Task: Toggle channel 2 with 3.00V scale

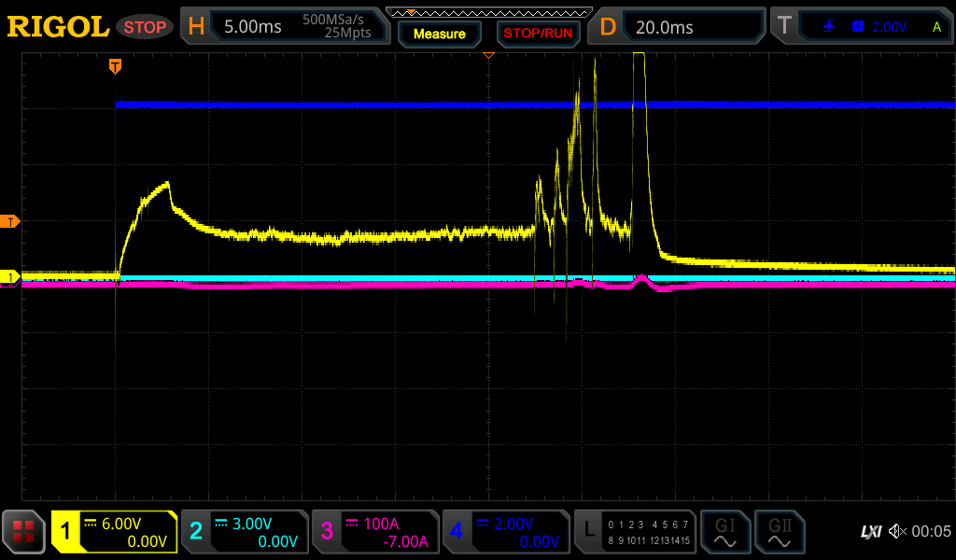Action: point(245,532)
